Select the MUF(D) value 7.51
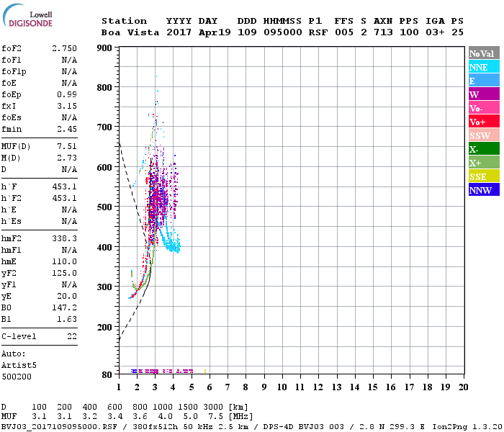 click(66, 146)
